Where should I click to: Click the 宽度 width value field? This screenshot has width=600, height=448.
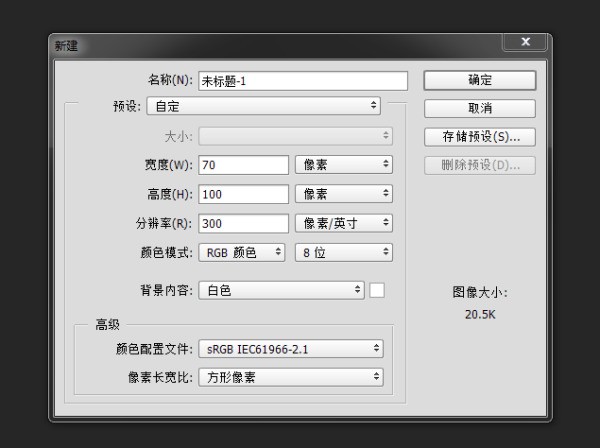(x=243, y=164)
